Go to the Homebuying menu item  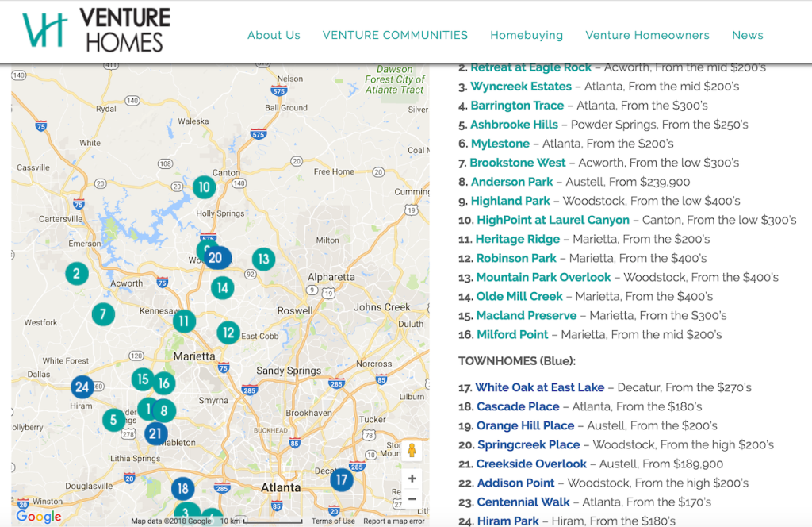point(527,35)
